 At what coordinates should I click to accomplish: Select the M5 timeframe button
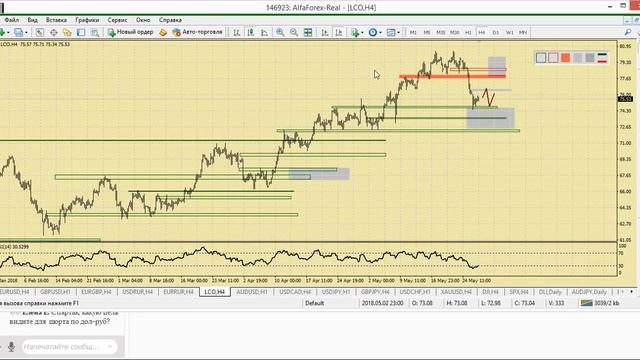pos(427,32)
